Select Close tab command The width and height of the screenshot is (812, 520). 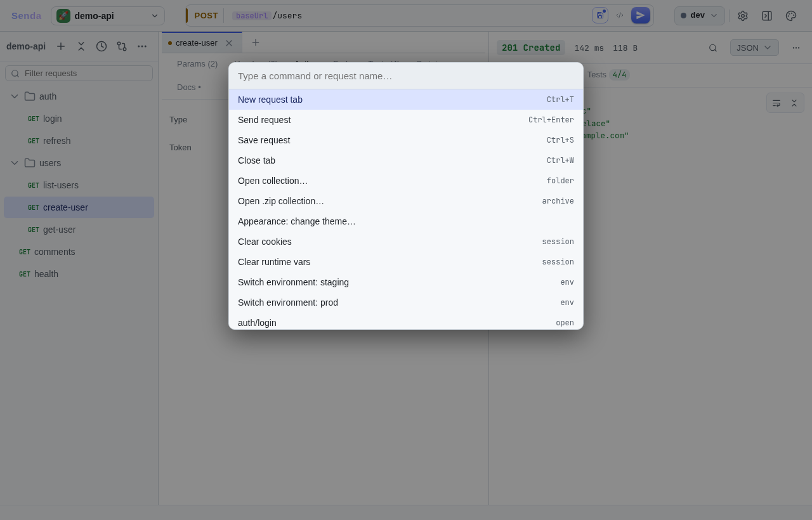(406, 160)
